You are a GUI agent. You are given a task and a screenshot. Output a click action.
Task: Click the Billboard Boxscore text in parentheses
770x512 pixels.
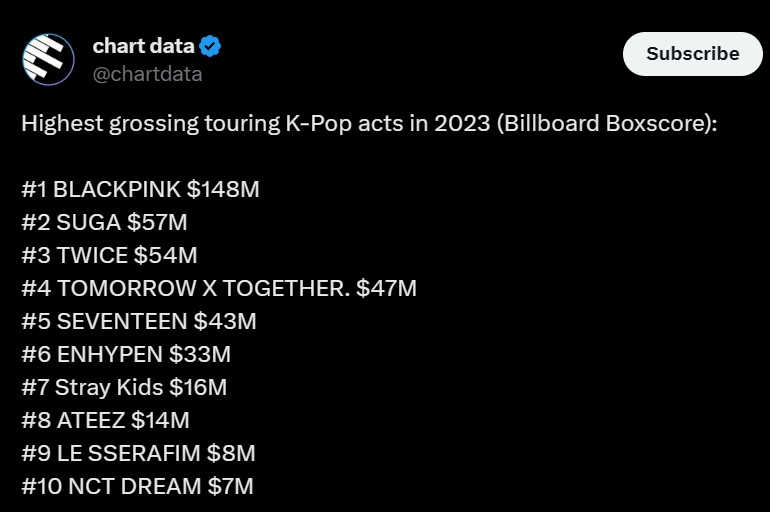point(607,123)
